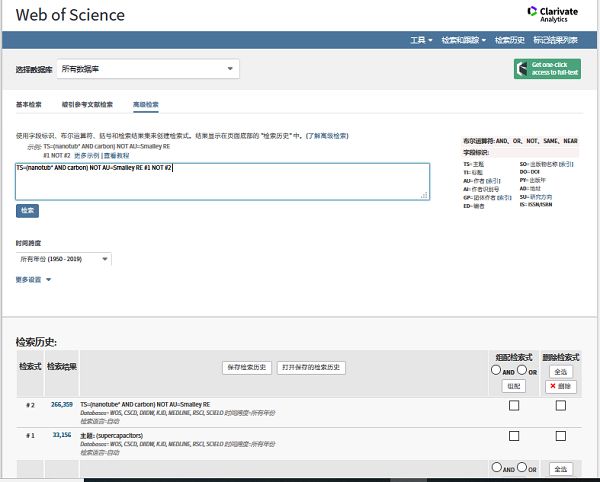Click the 保存检索历史 button

[x=245, y=367]
